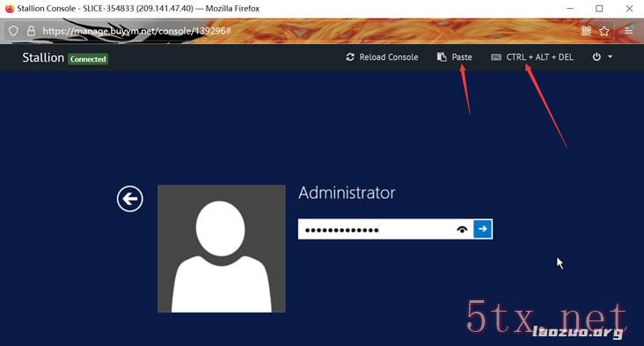Maximize the Firefox window
Image resolution: width=644 pixels, height=346 pixels.
point(599,8)
